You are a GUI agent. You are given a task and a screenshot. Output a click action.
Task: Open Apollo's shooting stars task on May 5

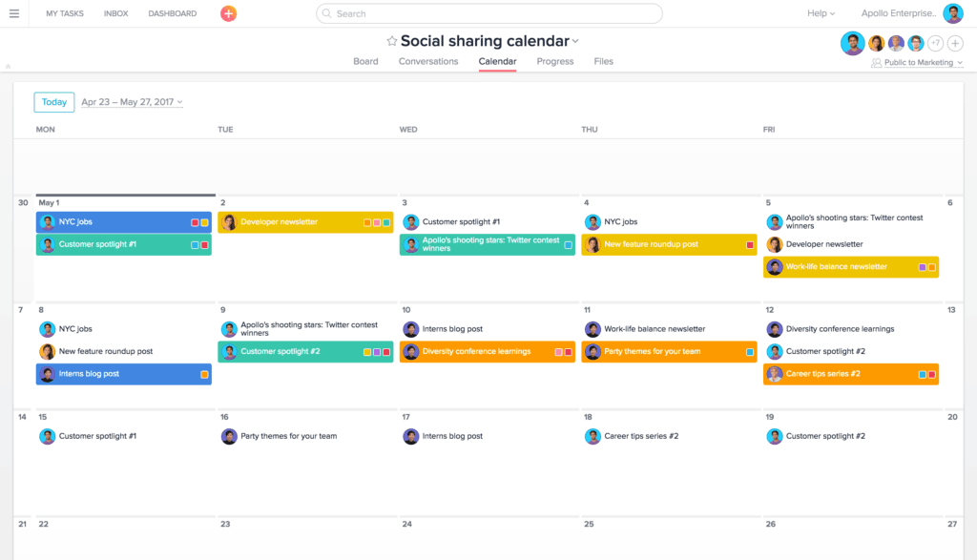[851, 222]
